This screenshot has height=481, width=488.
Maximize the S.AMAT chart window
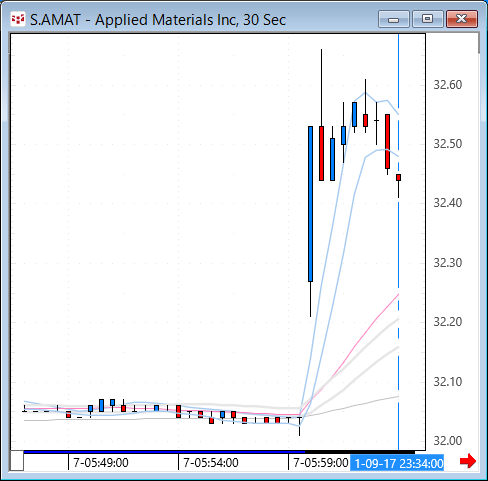tap(428, 19)
